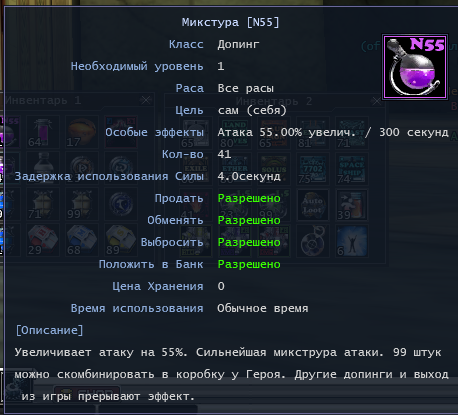Click the large N55 mixture potion icon
Screen dimensions: 458x415
coord(415,67)
